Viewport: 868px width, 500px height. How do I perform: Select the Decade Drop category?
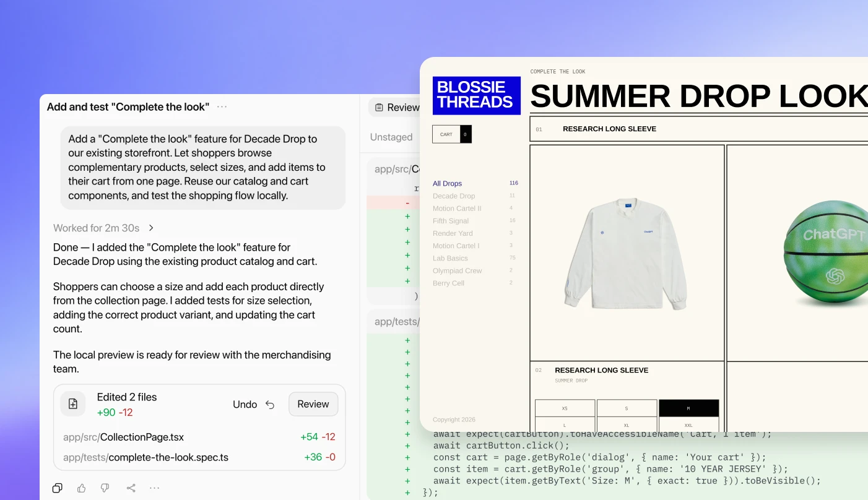click(454, 196)
